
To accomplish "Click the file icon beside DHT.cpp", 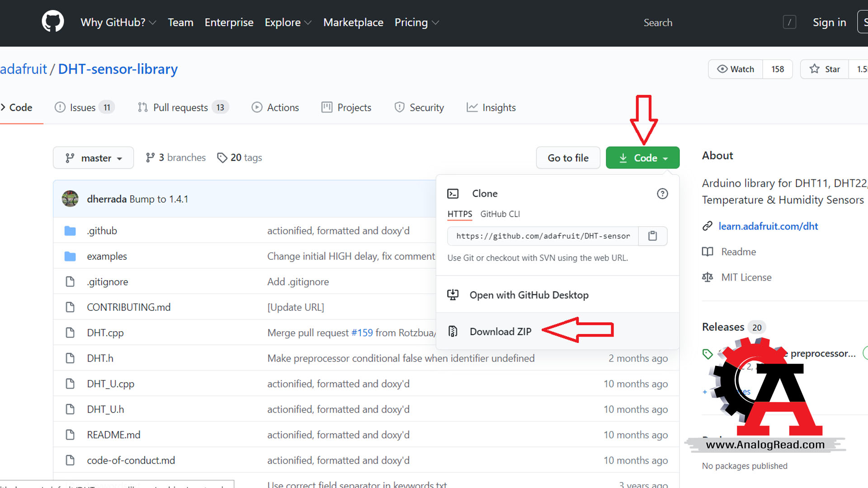I will (70, 333).
